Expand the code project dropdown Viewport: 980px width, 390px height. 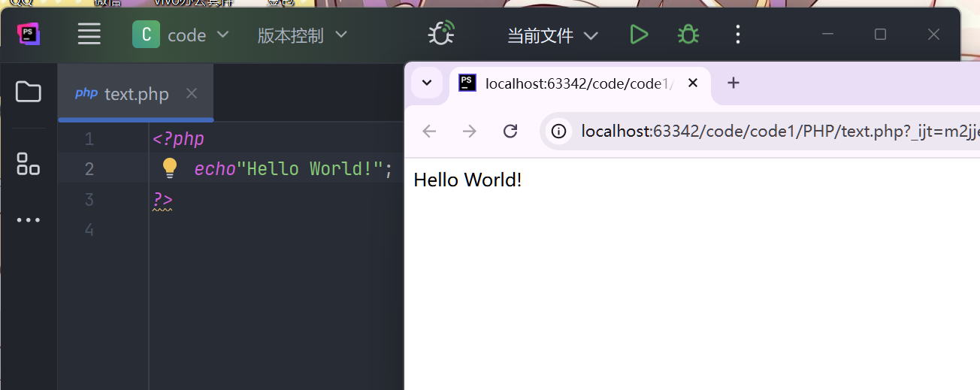point(181,35)
